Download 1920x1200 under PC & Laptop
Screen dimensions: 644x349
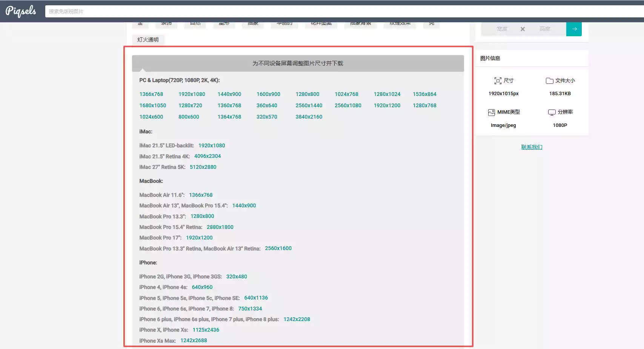387,106
